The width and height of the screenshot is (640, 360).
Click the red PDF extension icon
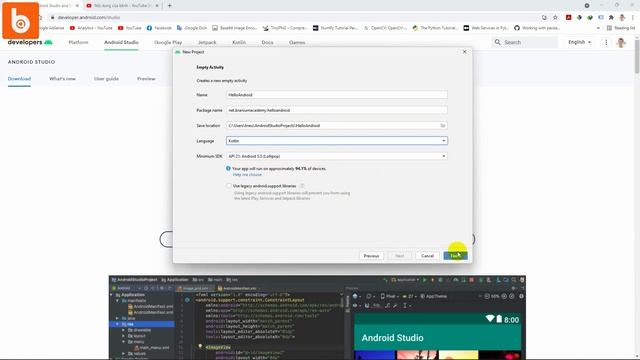click(568, 18)
